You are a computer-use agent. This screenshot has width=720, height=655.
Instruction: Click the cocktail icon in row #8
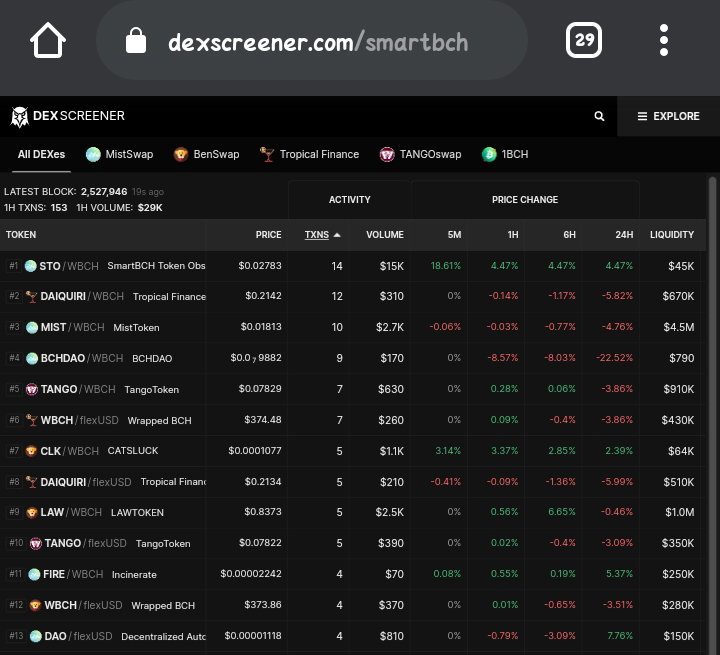tap(31, 482)
